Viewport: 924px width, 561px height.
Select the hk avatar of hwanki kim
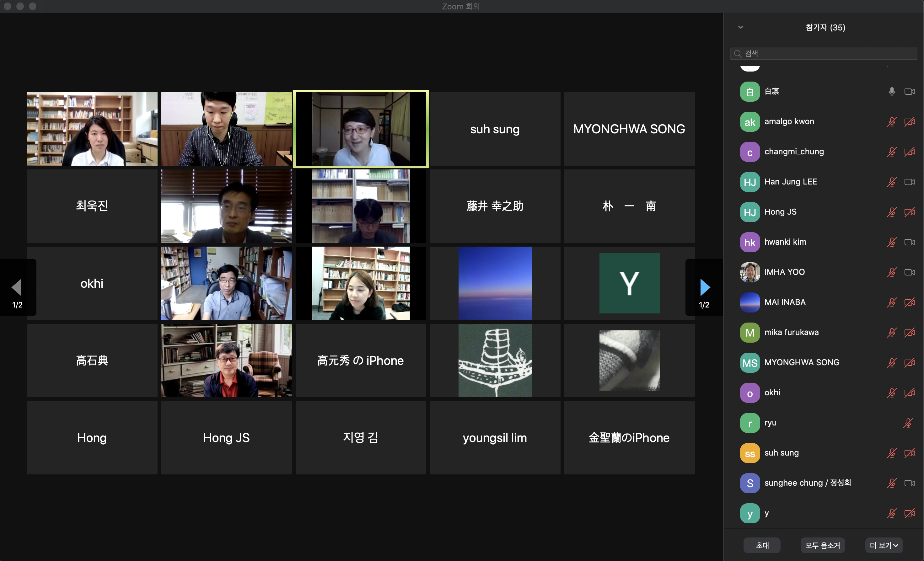[x=749, y=242]
